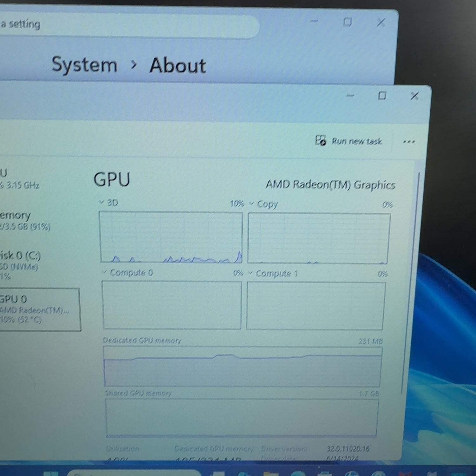Click the 6/14/2024 driver date
This screenshot has width=476, height=476.
[x=342, y=458]
